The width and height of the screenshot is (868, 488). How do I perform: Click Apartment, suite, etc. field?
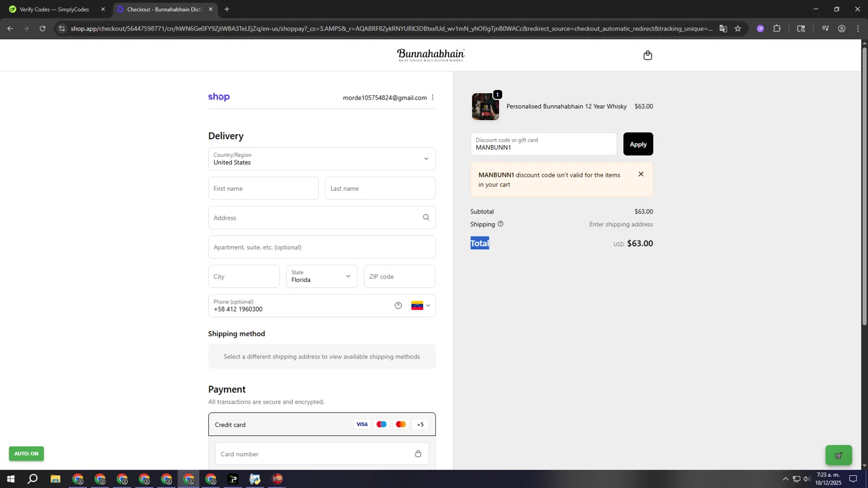click(x=322, y=247)
